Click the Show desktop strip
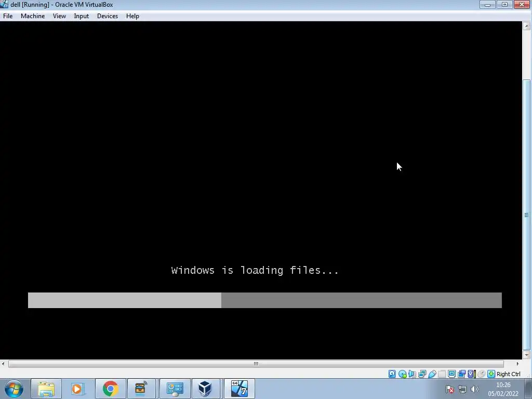Screen dimensions: 532x399 [x=528, y=389]
